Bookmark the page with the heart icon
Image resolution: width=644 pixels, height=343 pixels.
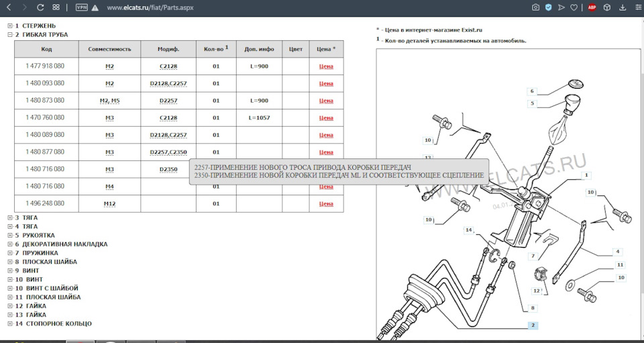[574, 7]
